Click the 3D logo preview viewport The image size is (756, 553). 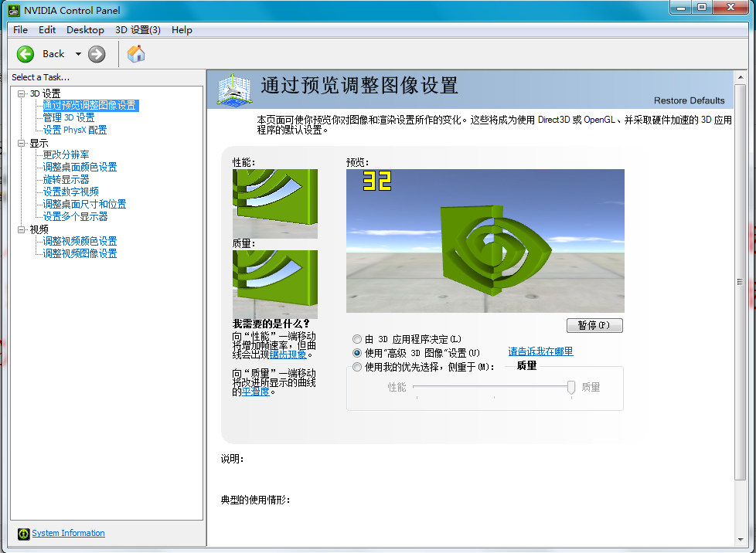pos(485,241)
